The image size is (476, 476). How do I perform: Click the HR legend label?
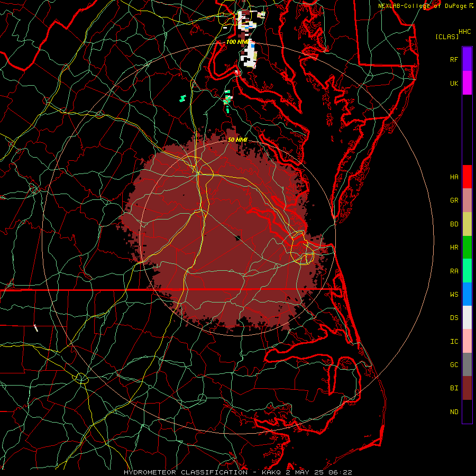click(x=454, y=248)
